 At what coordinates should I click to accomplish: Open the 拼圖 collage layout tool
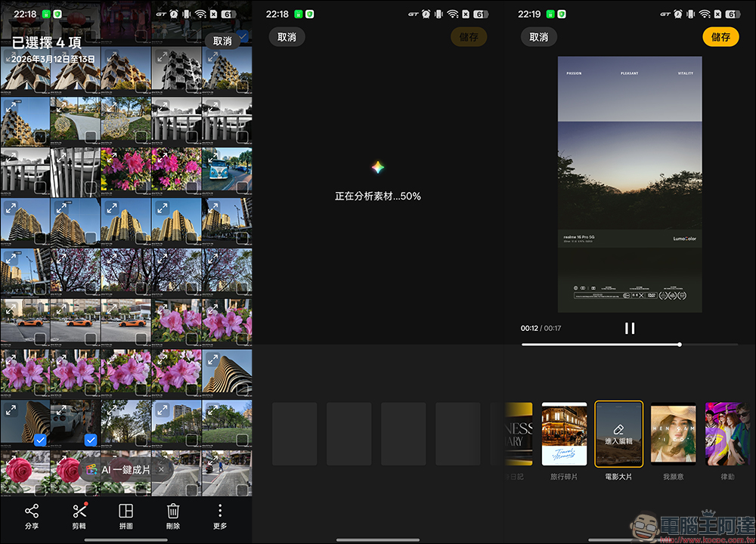pos(125,512)
